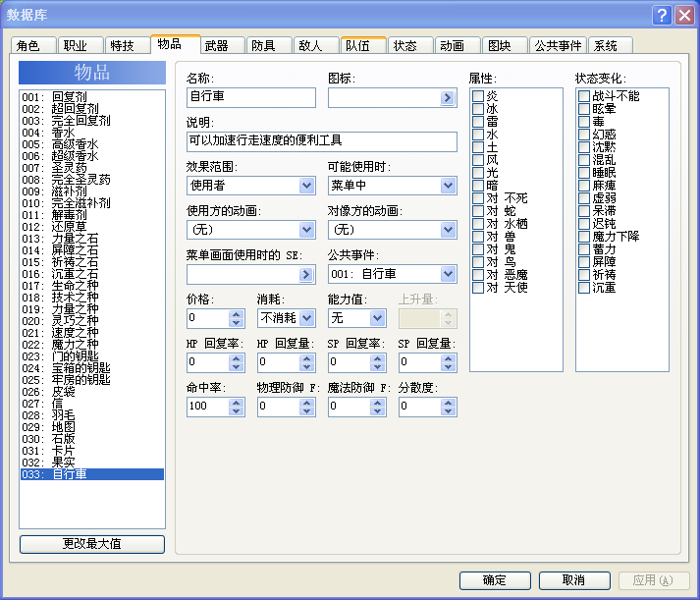700x600 pixels.
Task: Check the 冰 (ice) attribute checkbox
Action: 478,109
